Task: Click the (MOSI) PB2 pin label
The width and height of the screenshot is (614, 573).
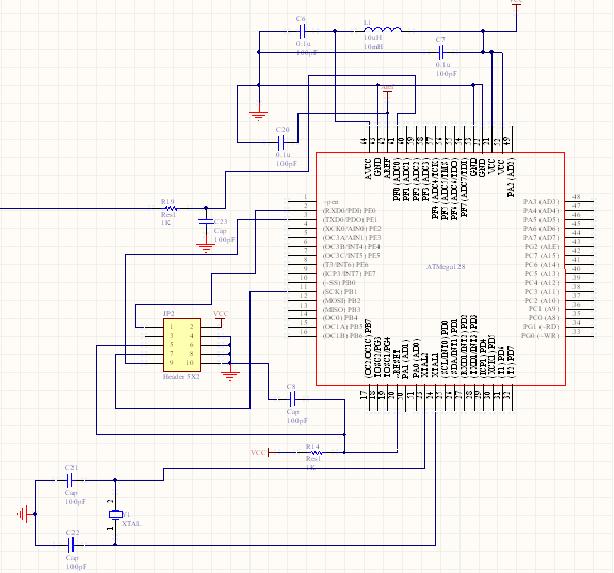Action: coord(341,301)
